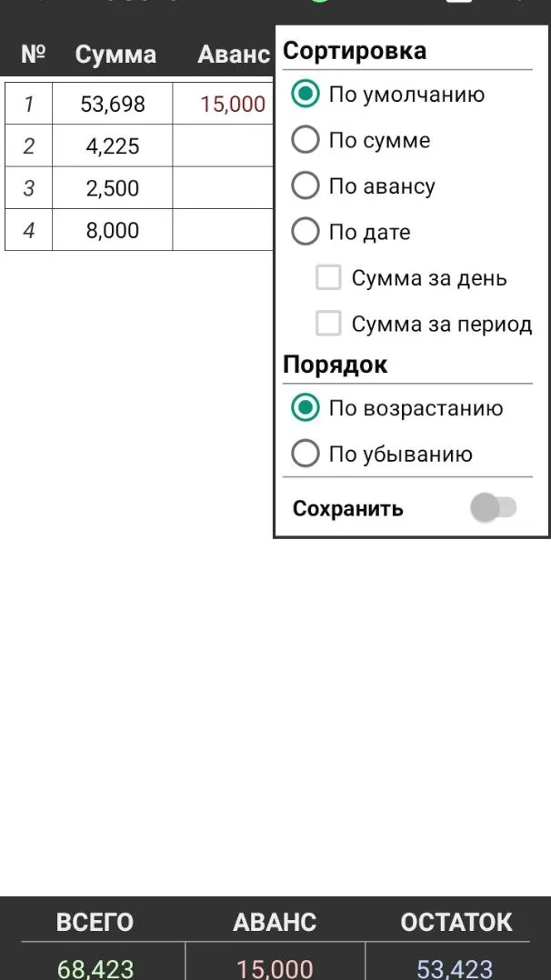This screenshot has height=980, width=551.
Task: Select sorting «По дате»
Action: click(306, 232)
